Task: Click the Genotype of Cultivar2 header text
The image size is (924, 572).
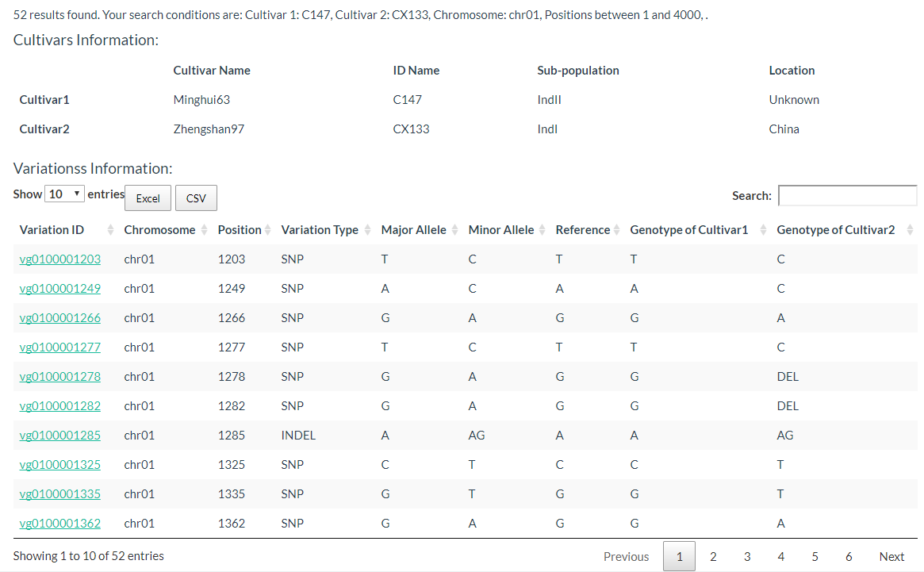Action: (x=836, y=230)
